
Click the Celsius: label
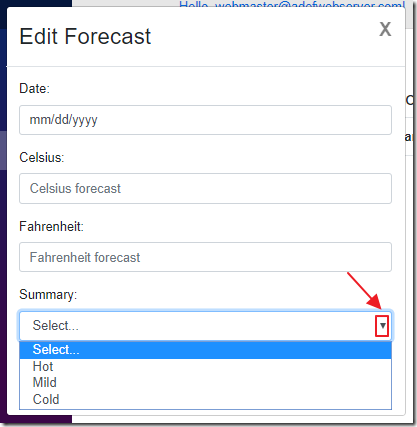coord(42,157)
